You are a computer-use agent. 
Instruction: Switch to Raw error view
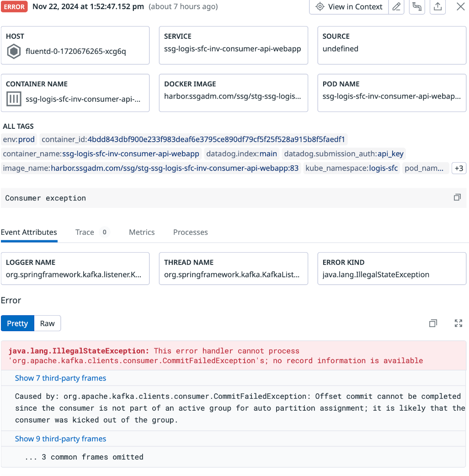(48, 323)
